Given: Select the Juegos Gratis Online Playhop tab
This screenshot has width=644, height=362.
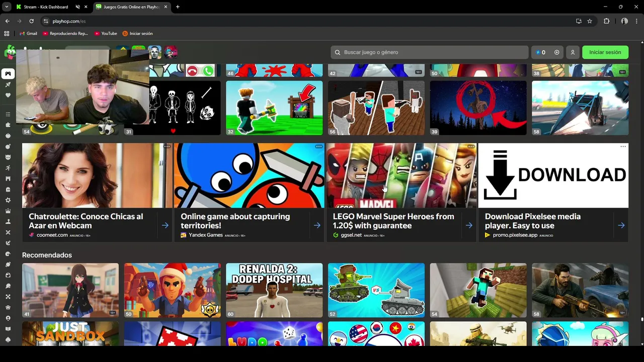Looking at the screenshot, I should (131, 7).
